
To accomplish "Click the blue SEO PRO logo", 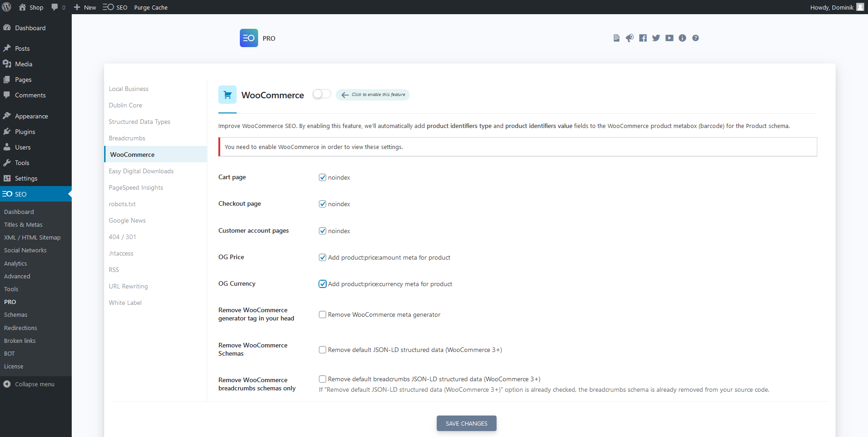I will (249, 38).
